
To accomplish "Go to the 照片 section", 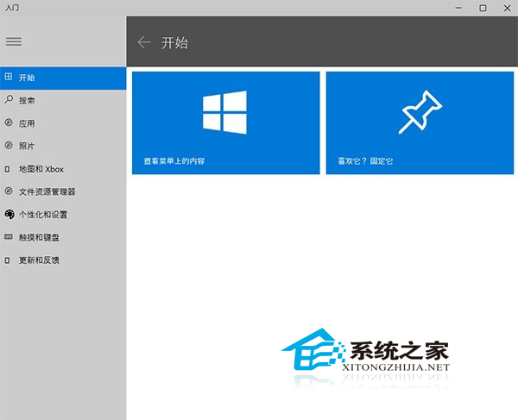I will pos(63,146).
